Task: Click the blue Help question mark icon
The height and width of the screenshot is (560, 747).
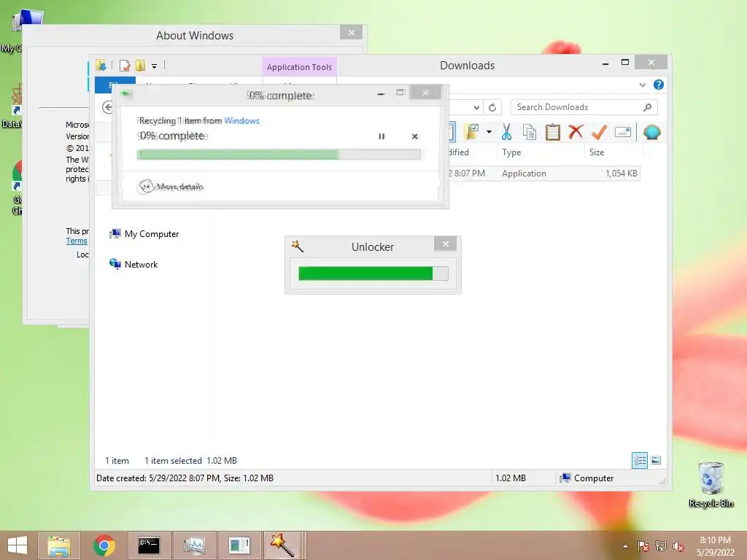Action: pos(659,85)
